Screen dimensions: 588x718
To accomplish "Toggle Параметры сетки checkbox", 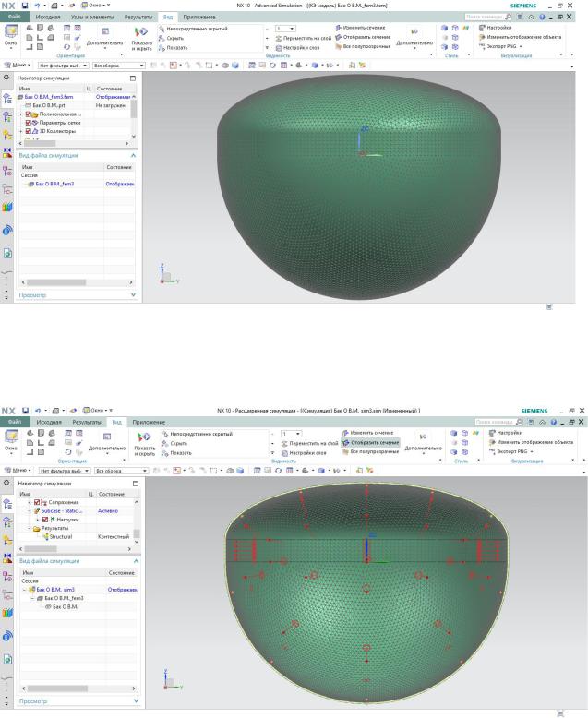I will (29, 123).
